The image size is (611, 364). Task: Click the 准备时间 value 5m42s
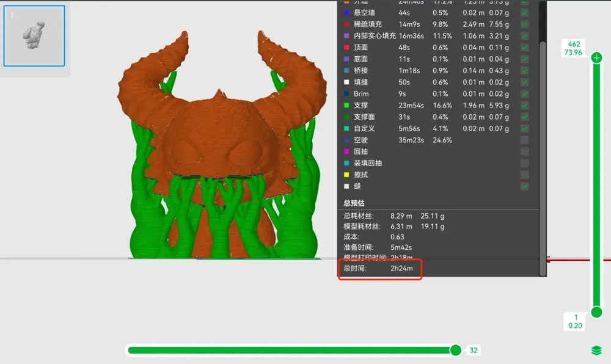[x=401, y=247]
